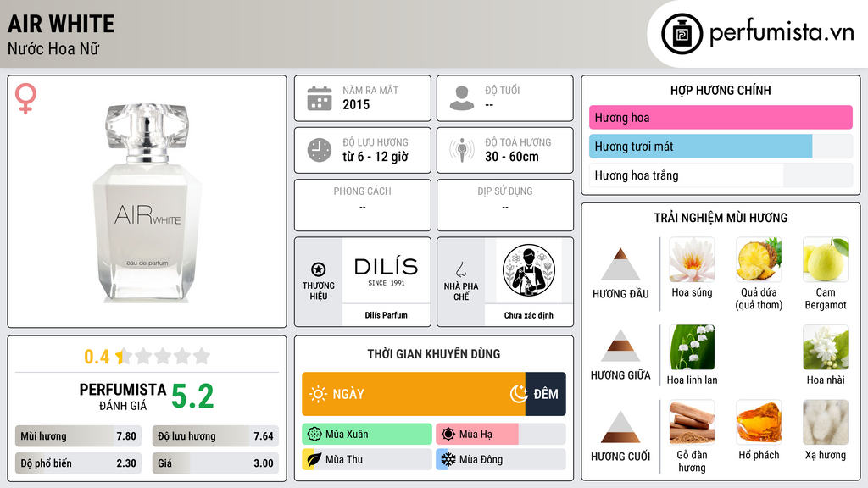Click the star badge icon above Thương hiệu
This screenshot has width=868, height=488.
pyautogui.click(x=319, y=269)
